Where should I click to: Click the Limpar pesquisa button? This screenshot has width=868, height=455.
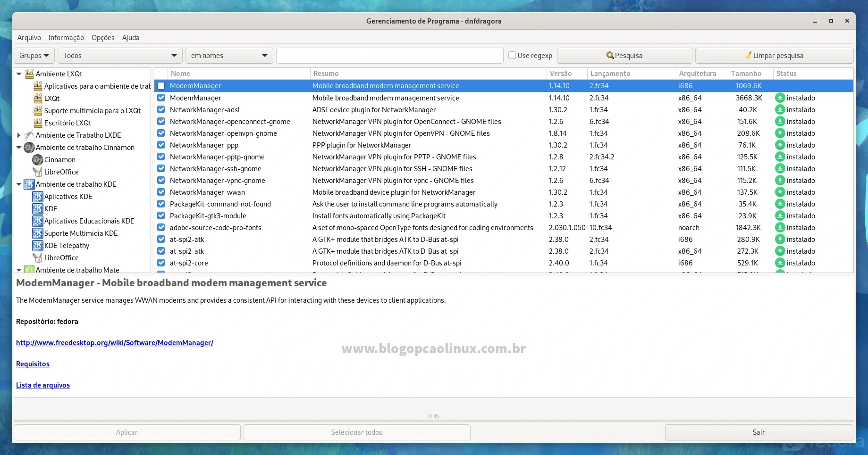tap(774, 56)
